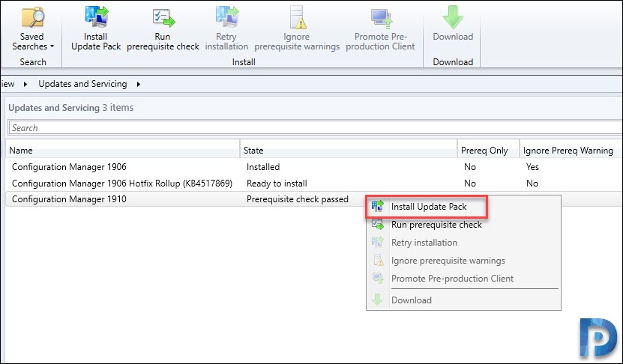The image size is (623, 364).
Task: Click Yes in Ignore Prereq Warning column
Action: coord(532,167)
